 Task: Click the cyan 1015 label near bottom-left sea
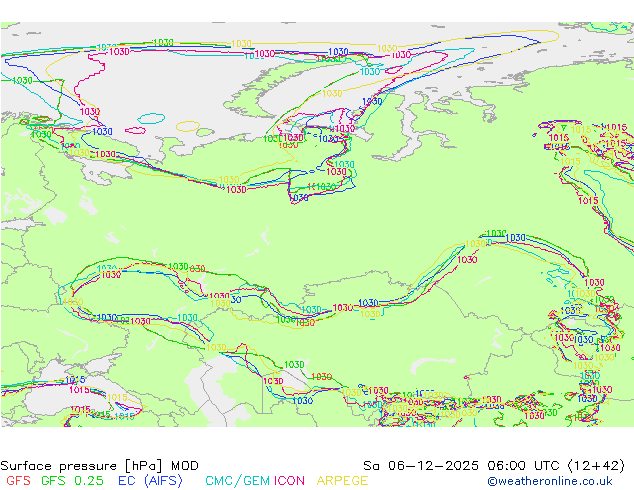(124, 416)
